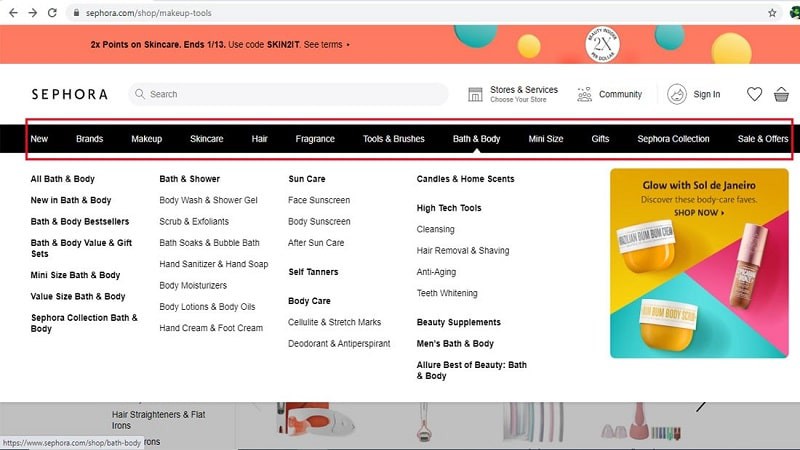Select Body Moisturizers
Image resolution: width=800 pixels, height=450 pixels.
[x=193, y=286]
